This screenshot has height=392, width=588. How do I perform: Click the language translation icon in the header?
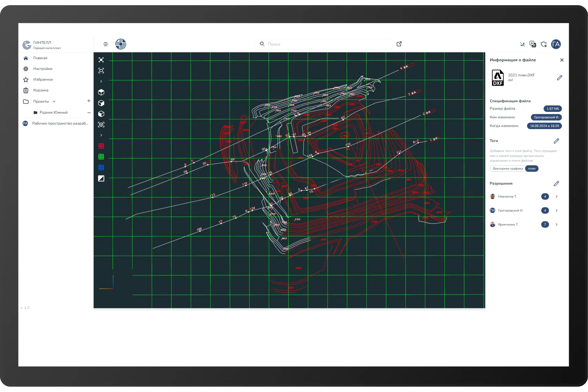point(533,44)
